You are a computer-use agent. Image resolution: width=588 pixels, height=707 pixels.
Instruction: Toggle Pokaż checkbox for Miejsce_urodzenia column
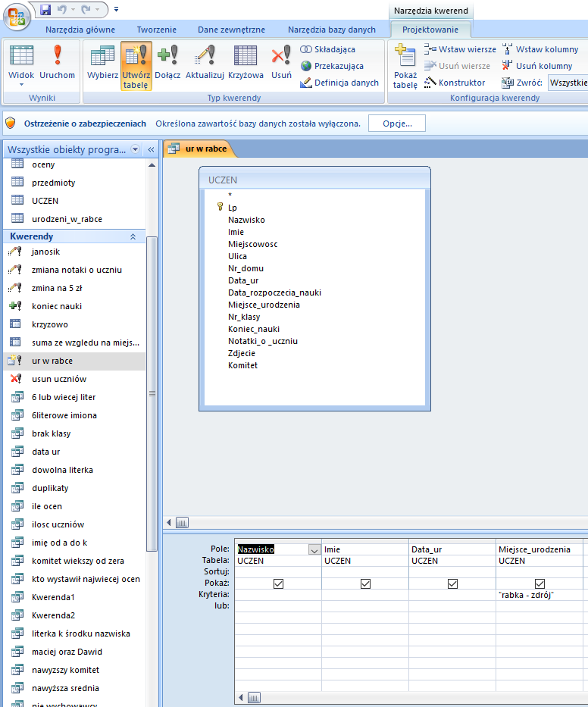click(540, 583)
